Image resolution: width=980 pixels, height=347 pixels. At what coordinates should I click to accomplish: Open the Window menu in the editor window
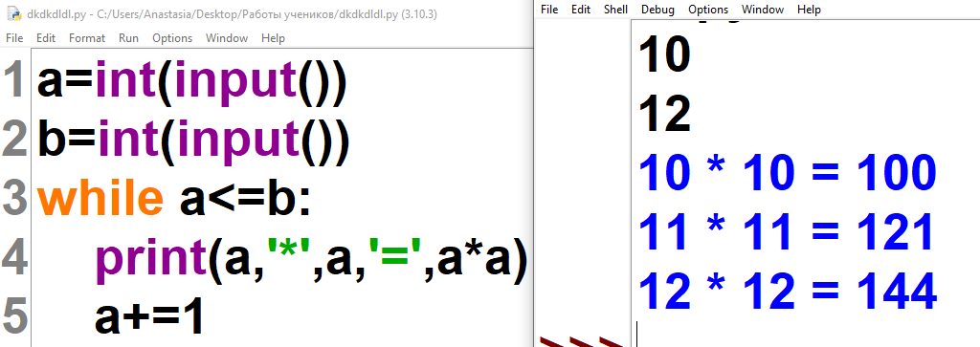[227, 38]
